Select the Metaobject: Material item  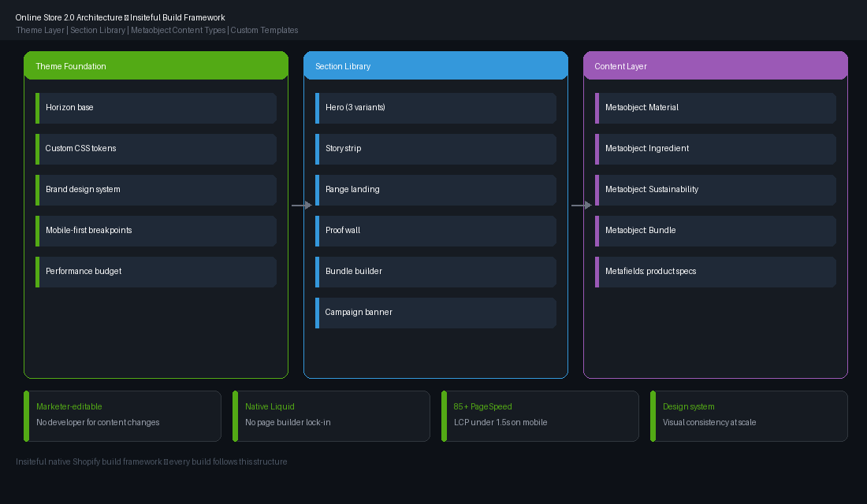[716, 108]
